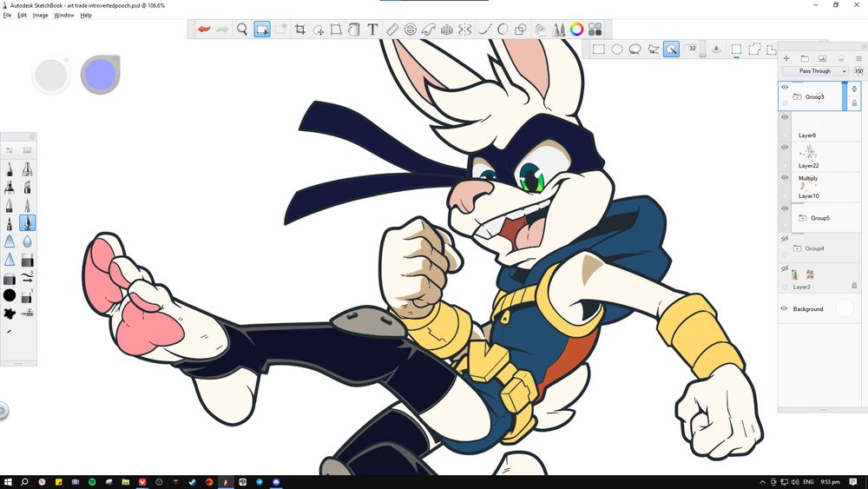
Task: Select the black splatter brush
Action: click(10, 314)
